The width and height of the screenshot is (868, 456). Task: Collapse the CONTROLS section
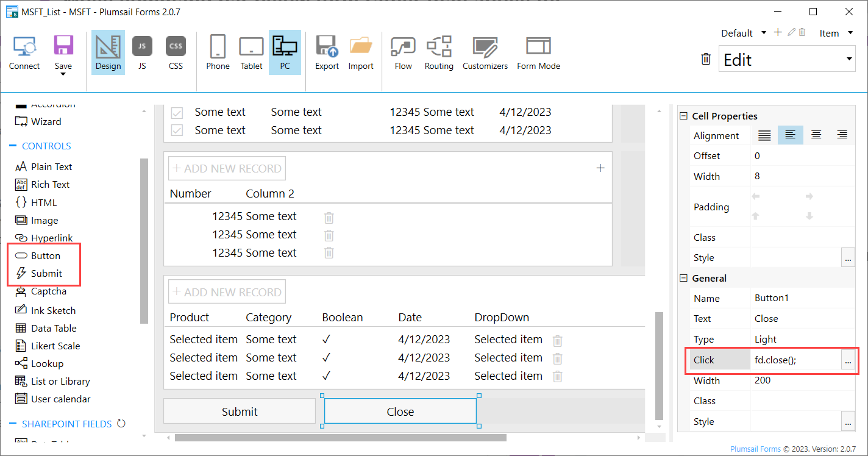point(13,146)
